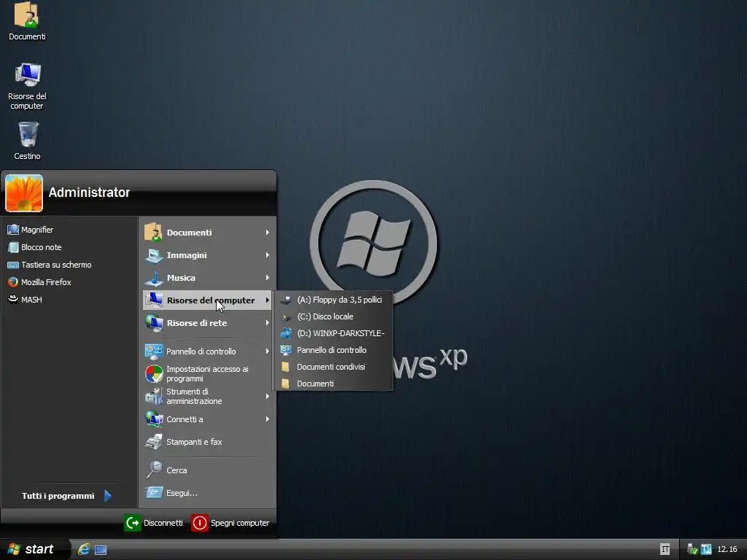Open (D:) WINXP-DARKSTYLE- drive
This screenshot has height=560, width=747.
coord(333,333)
